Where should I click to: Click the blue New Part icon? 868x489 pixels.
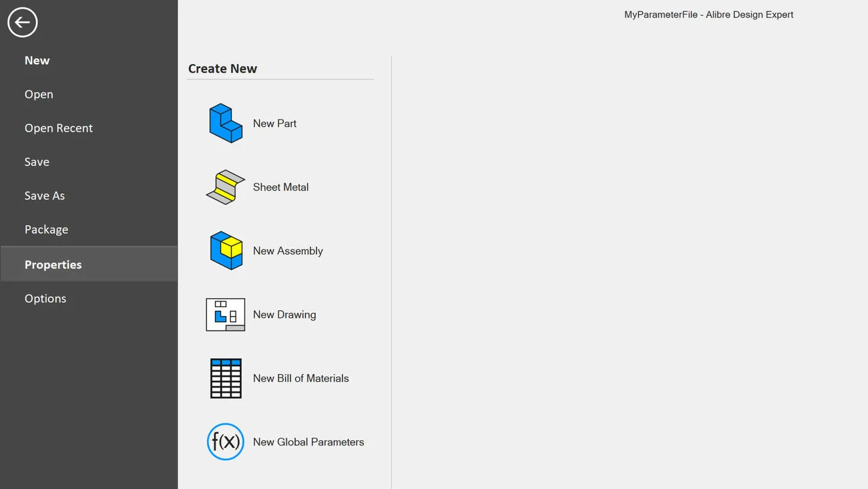click(x=226, y=123)
